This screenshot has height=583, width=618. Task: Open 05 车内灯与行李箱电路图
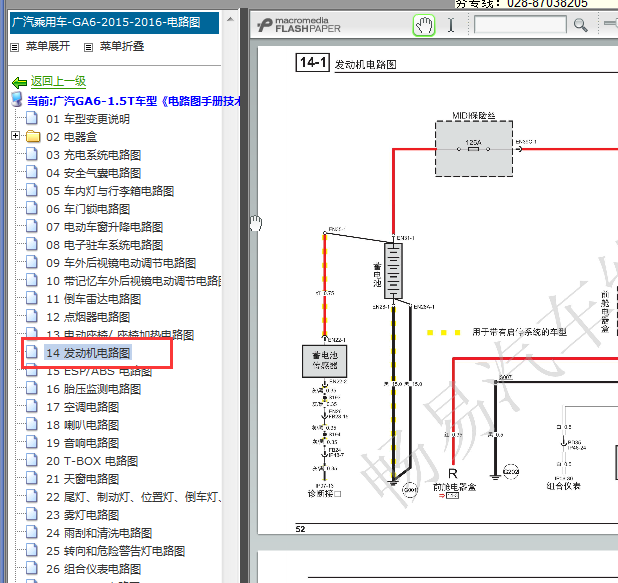click(110, 191)
